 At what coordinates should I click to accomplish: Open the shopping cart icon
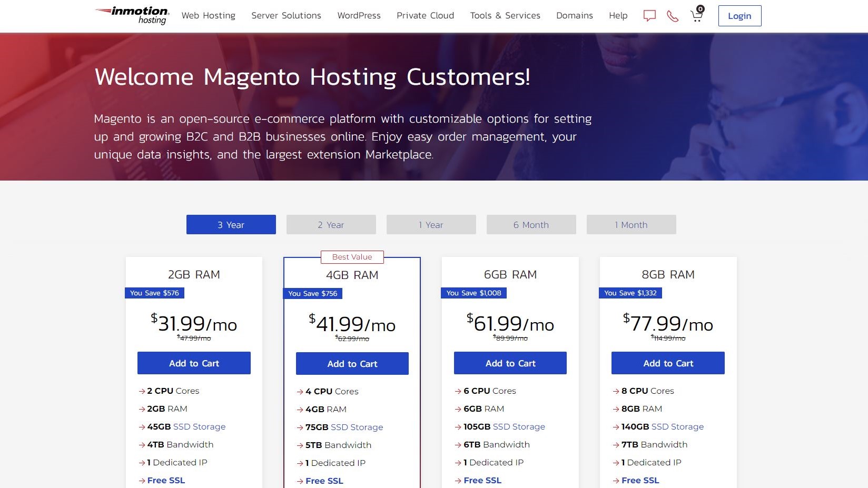click(696, 16)
